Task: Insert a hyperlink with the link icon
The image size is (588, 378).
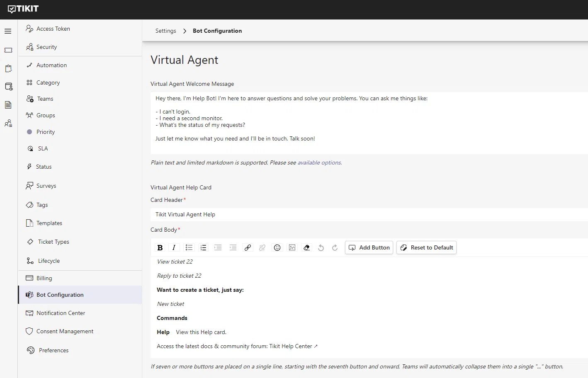Action: [248, 247]
